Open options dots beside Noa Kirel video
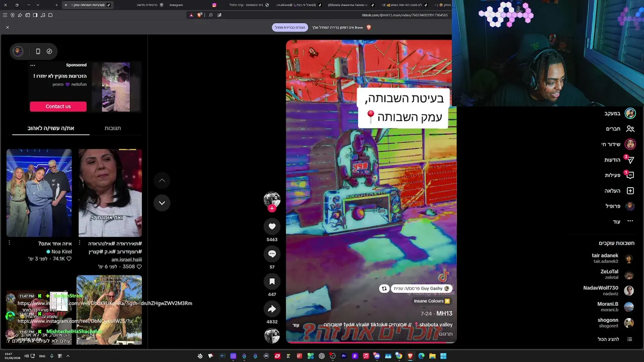 click(9, 243)
